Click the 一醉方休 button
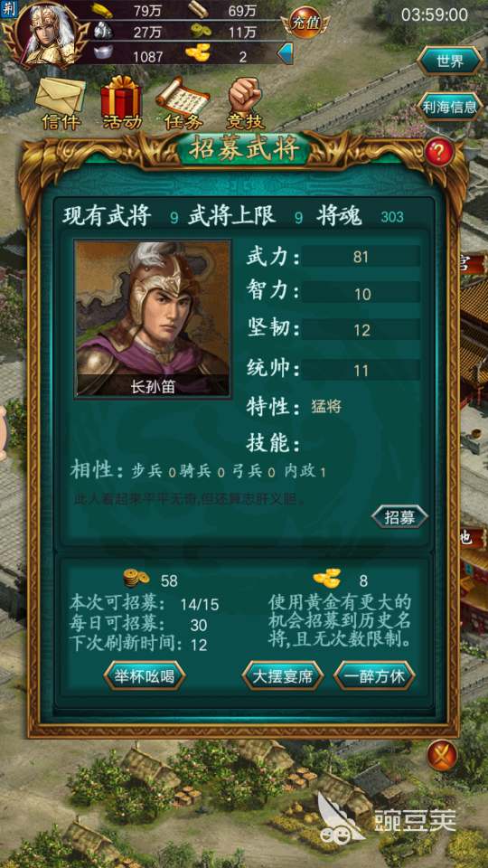This screenshot has height=868, width=488. 374,676
